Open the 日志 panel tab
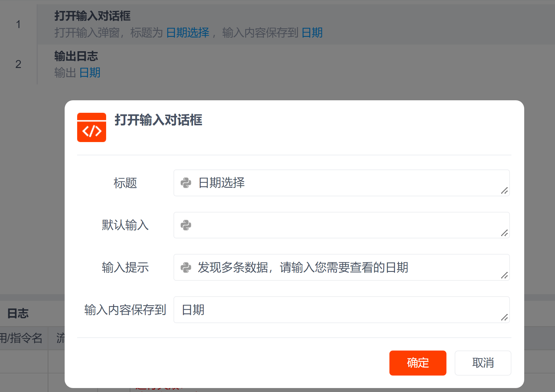The height and width of the screenshot is (392, 555). (x=18, y=313)
